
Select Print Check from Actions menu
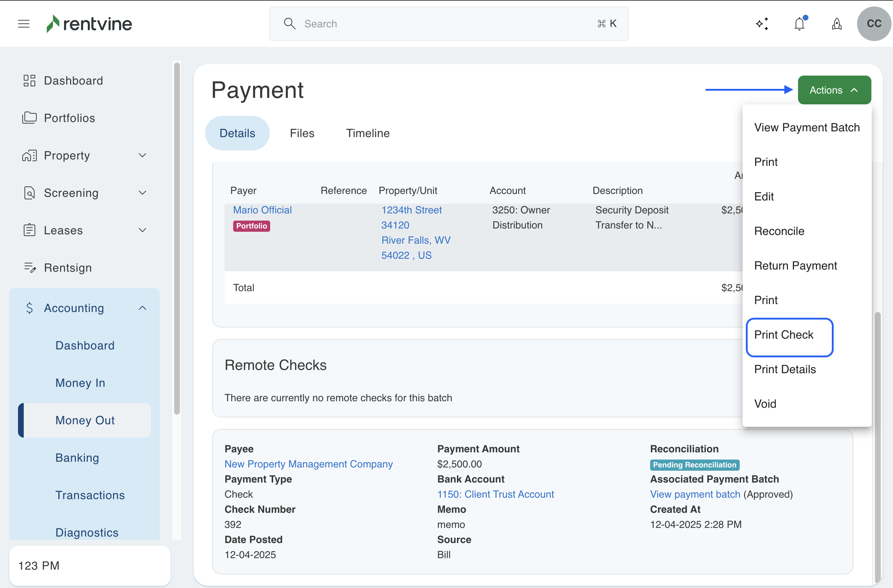tap(784, 335)
